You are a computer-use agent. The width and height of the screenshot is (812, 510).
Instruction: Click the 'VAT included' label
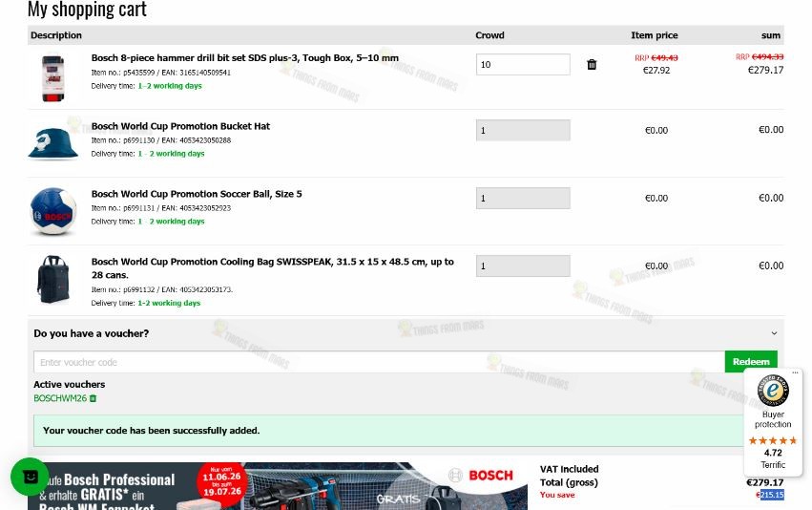pyautogui.click(x=569, y=469)
